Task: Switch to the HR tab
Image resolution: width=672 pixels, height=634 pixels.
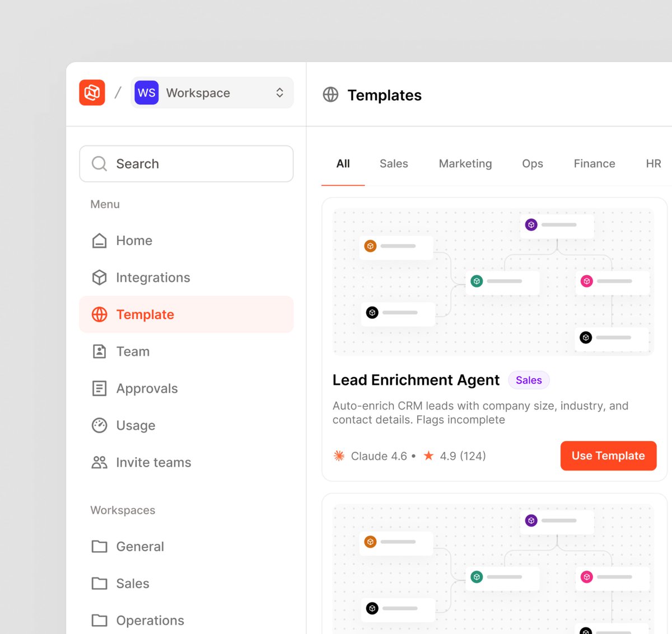Action: (654, 163)
